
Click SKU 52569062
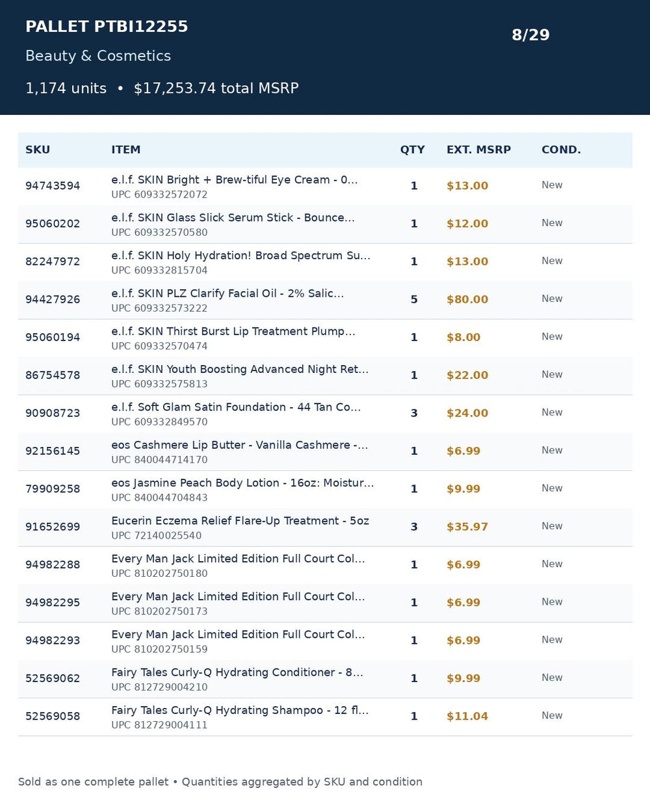pos(53,678)
